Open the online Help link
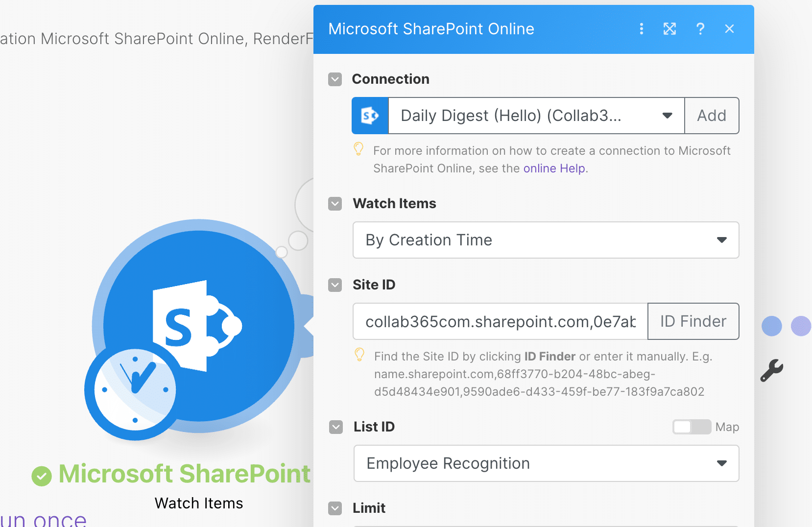Screen dimensions: 812x527 (554, 168)
